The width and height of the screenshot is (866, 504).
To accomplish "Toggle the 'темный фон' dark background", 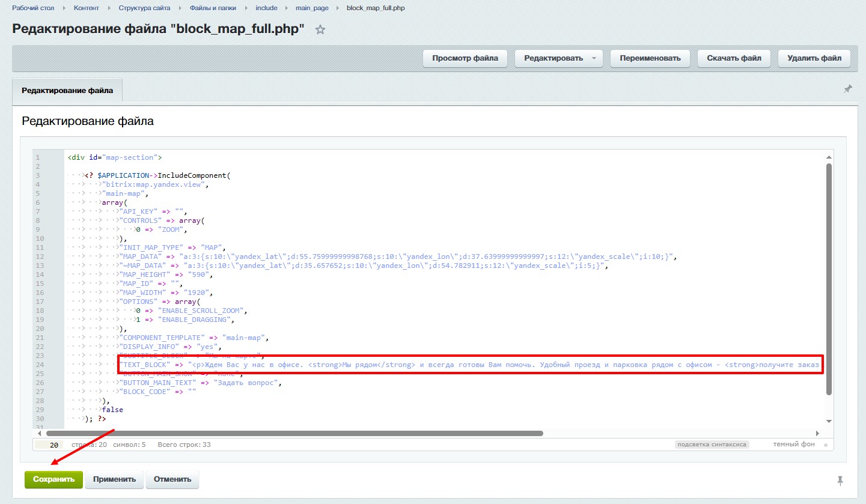I will click(x=793, y=445).
